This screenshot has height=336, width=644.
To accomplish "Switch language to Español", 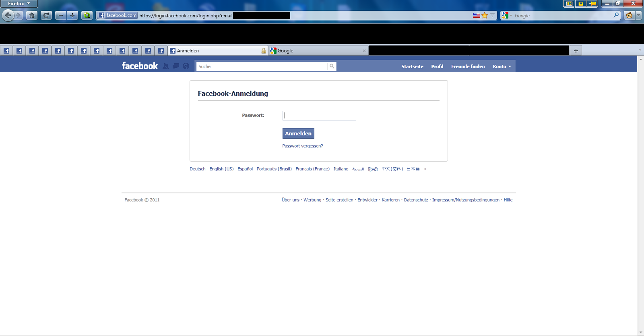I will (x=245, y=169).
